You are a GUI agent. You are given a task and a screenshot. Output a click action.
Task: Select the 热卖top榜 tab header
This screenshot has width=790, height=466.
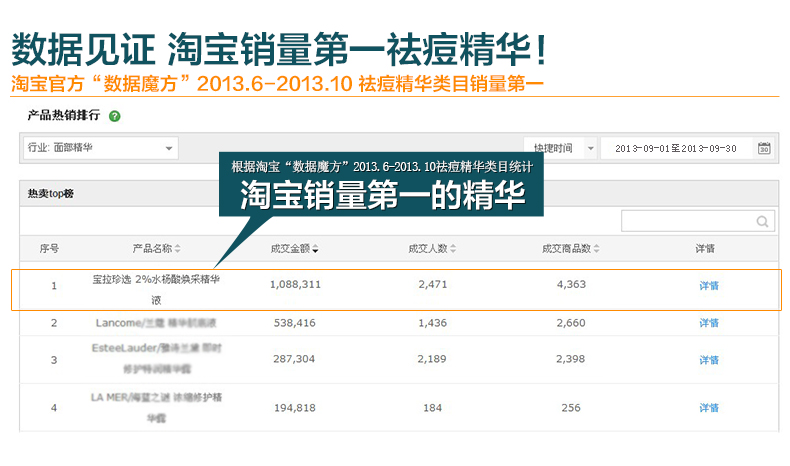pos(50,194)
